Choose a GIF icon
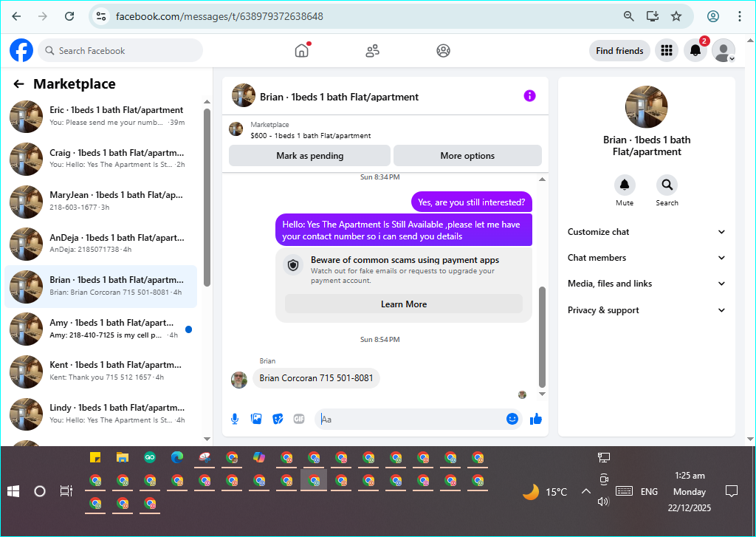 (299, 419)
